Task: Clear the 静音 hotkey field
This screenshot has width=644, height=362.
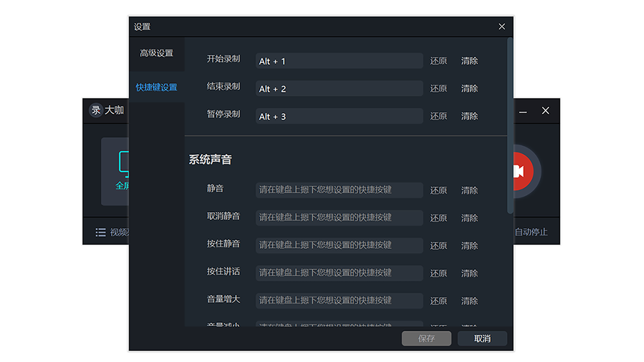Action: pyautogui.click(x=468, y=190)
